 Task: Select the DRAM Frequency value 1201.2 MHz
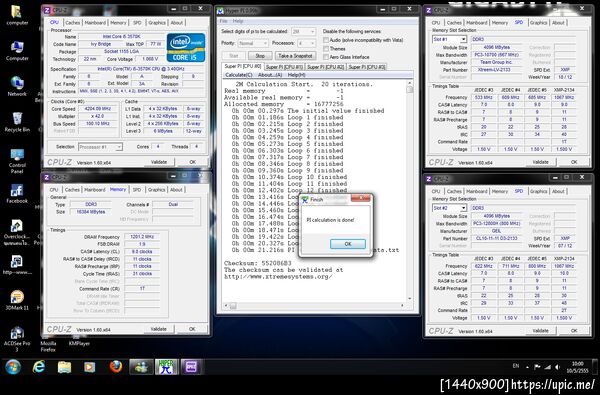(x=142, y=237)
